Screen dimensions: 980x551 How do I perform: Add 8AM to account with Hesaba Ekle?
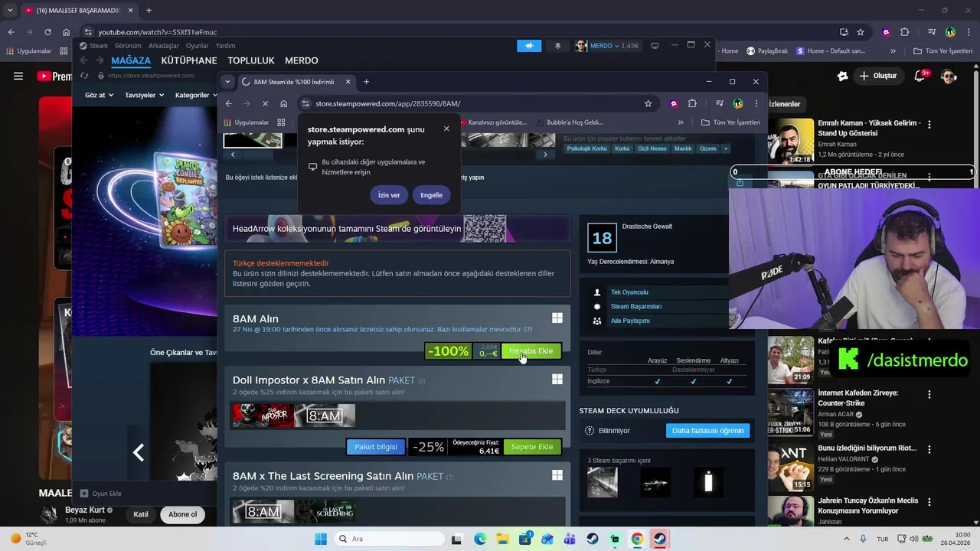(x=531, y=351)
